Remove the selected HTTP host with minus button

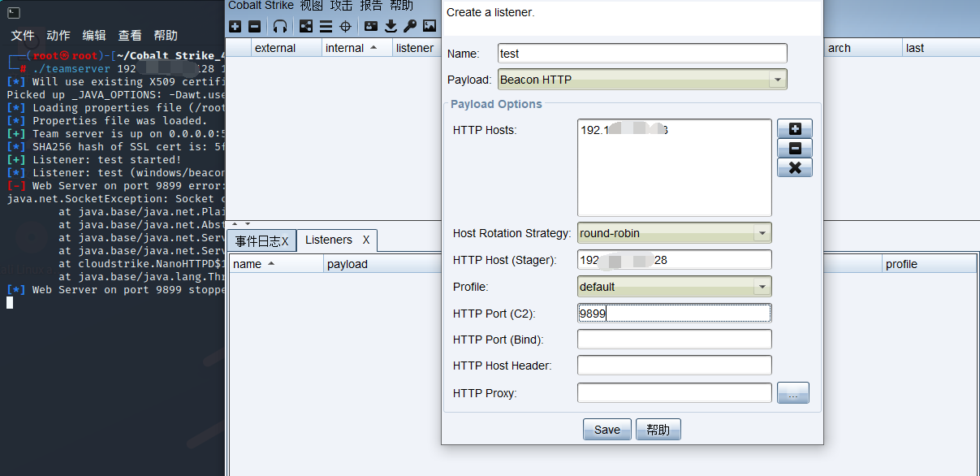[x=795, y=149]
